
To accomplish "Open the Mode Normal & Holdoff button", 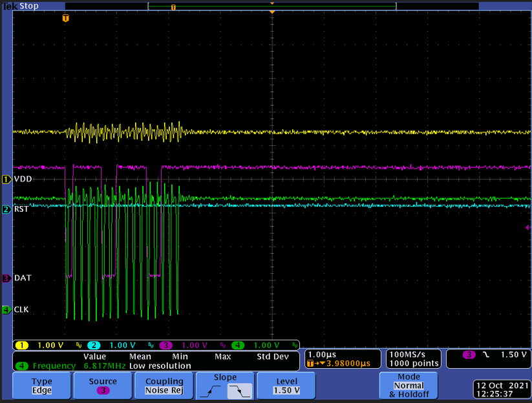I will 409,386.
